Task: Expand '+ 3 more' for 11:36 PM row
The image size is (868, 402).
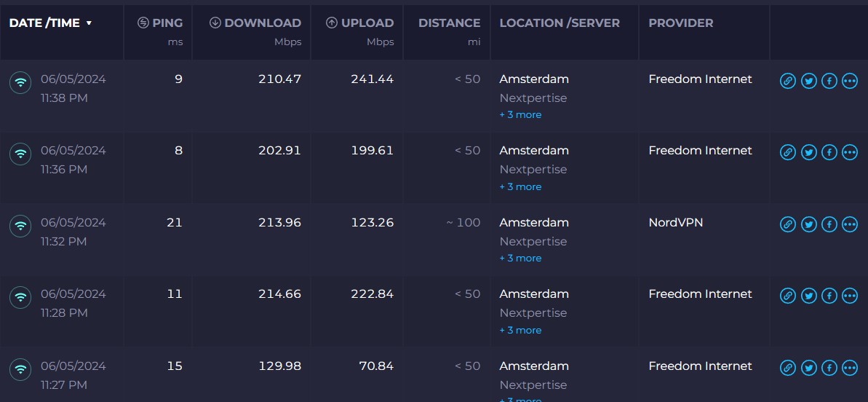Action: tap(520, 187)
